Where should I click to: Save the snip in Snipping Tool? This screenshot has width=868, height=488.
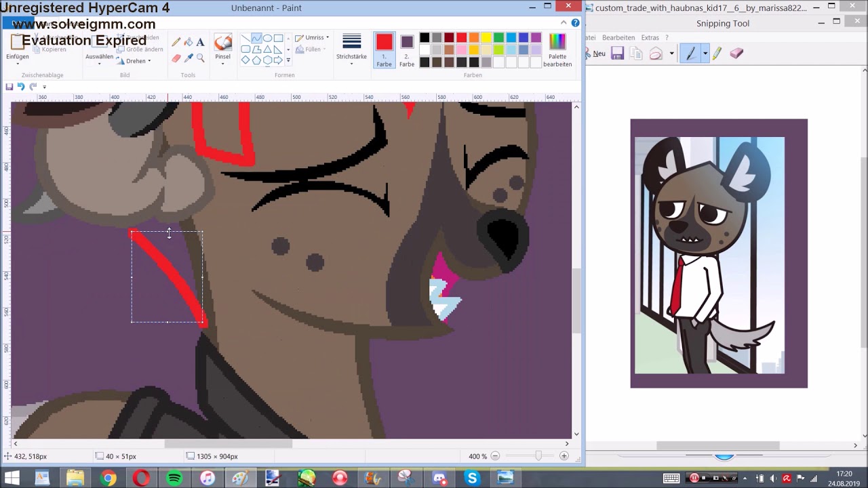point(617,54)
